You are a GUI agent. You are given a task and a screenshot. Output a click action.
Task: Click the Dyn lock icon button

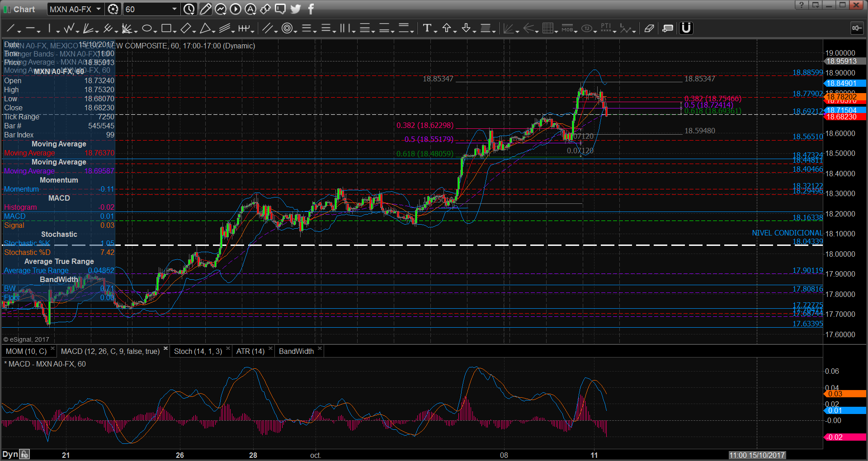25,454
